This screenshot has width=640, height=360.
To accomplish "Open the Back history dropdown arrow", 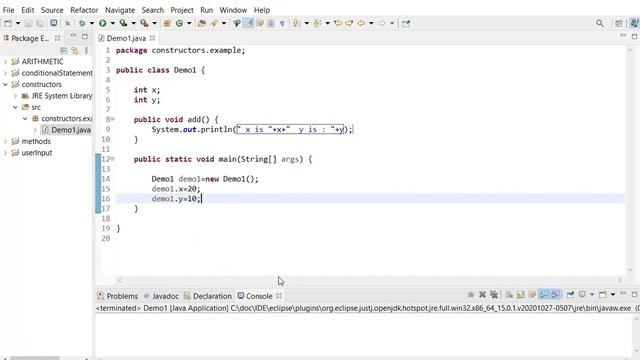I will click(371, 23).
